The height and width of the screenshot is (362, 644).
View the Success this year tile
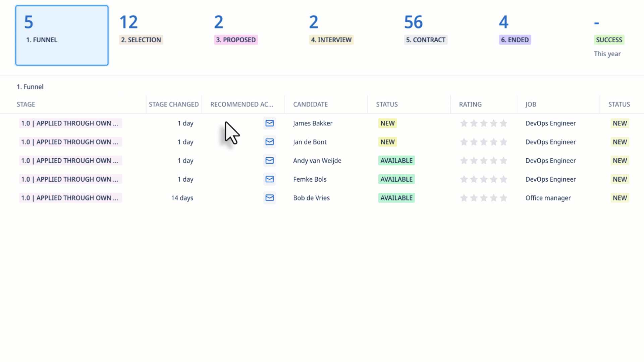point(609,40)
